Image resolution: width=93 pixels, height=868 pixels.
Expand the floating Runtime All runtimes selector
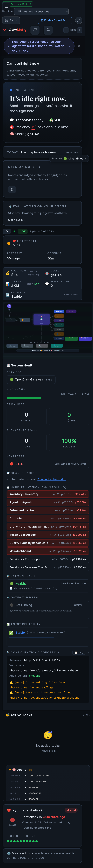(x=69, y=158)
